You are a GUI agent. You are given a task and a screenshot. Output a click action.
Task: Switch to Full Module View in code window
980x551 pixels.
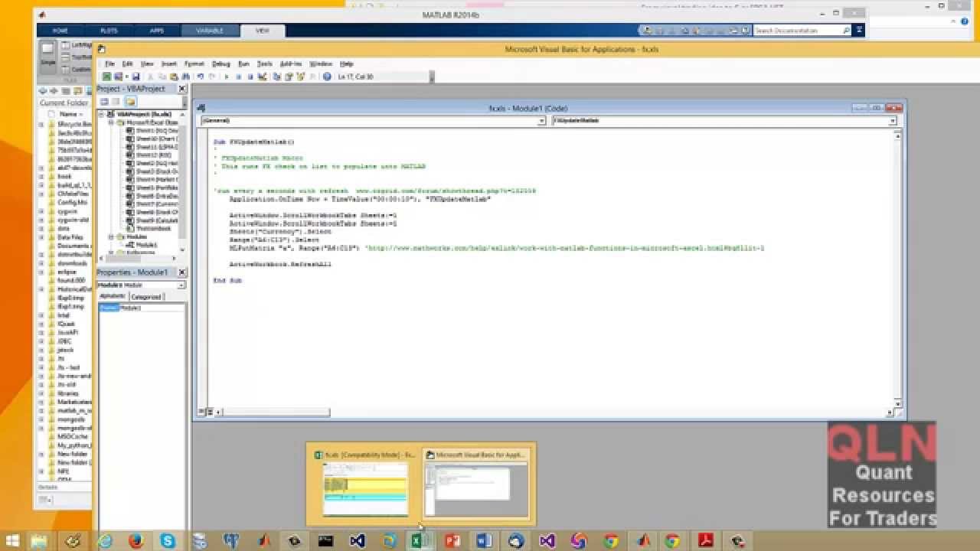[211, 412]
